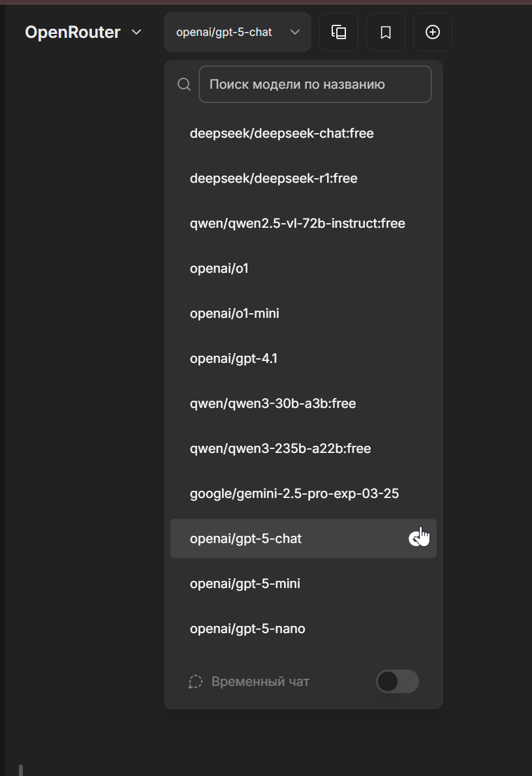Viewport: 532px width, 776px height.
Task: Click the multi-conversation compare icon
Action: [339, 32]
